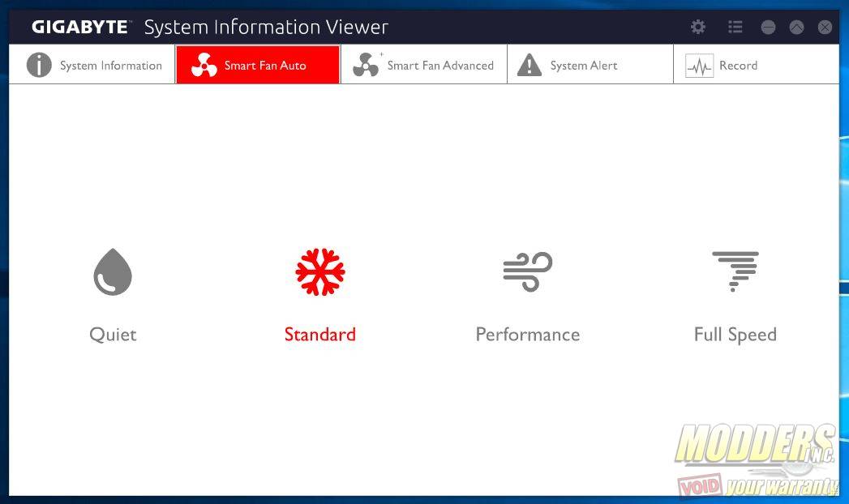The height and width of the screenshot is (504, 849).
Task: Select the Standard fan mode label
Action: pyautogui.click(x=320, y=334)
